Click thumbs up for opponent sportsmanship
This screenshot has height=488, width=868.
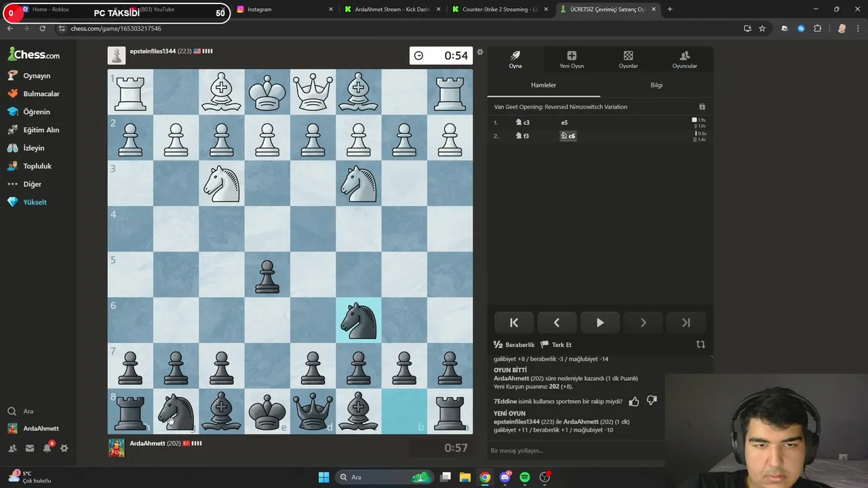[634, 401]
